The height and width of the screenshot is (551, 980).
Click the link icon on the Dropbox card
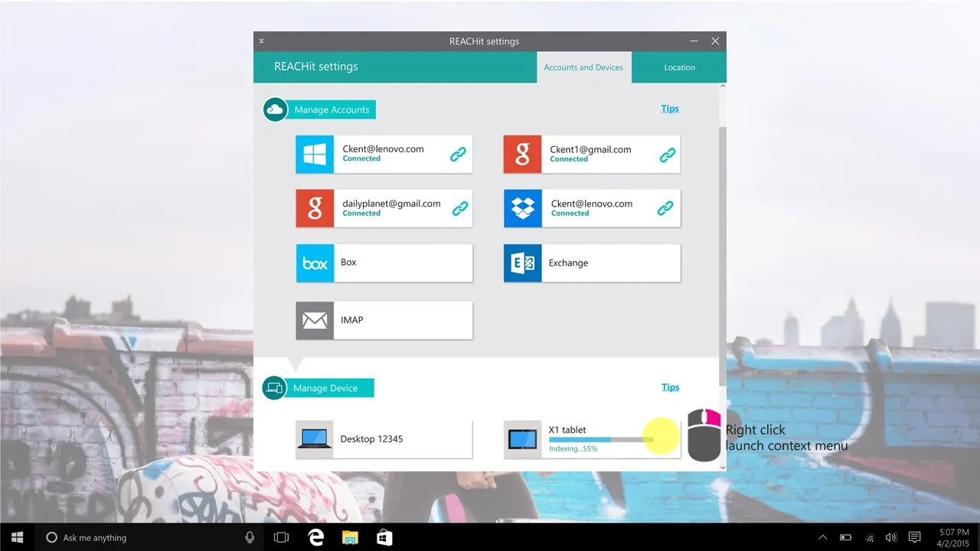[x=665, y=208]
